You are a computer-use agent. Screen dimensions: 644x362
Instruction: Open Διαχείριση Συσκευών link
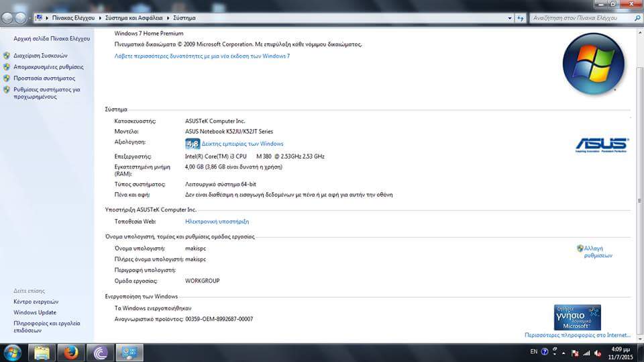tap(40, 56)
